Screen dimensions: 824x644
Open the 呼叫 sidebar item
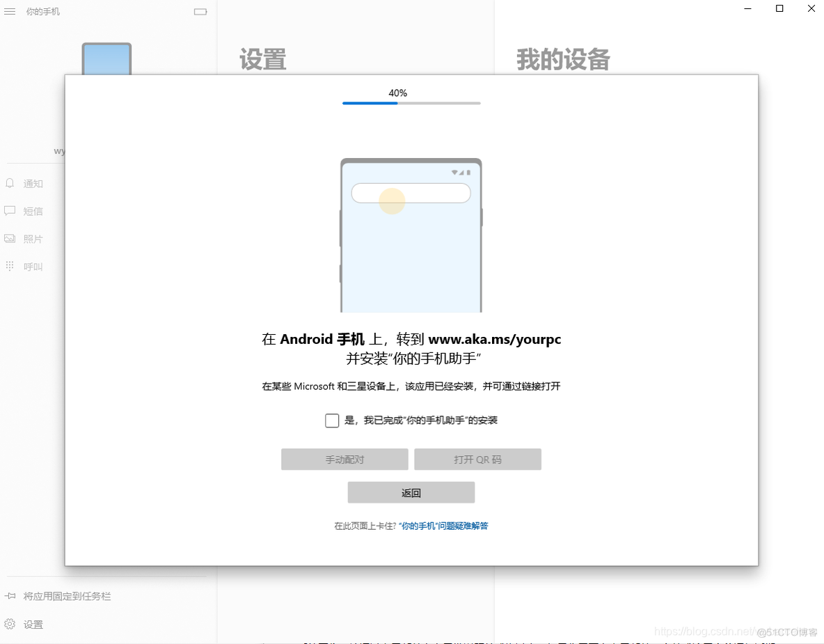[x=33, y=267]
